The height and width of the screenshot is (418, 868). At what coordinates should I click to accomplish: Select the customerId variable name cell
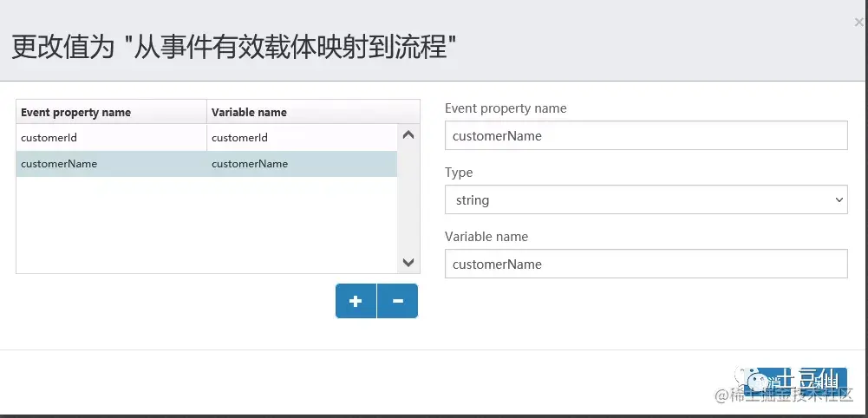[303, 137]
